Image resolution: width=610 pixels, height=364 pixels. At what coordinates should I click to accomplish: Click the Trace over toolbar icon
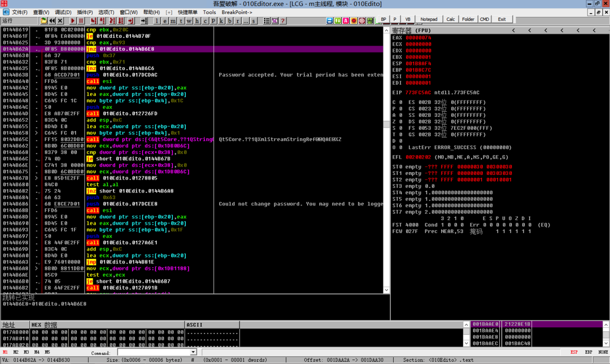(x=121, y=21)
